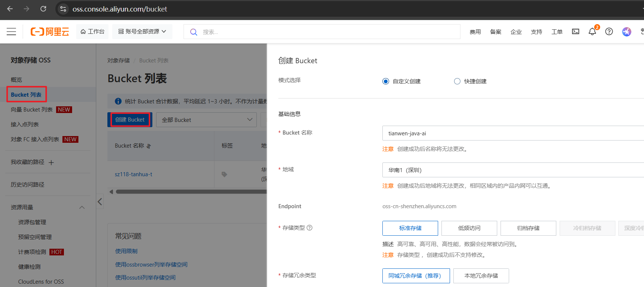644x287 pixels.
Task: Open the 备案 menu
Action: point(495,32)
